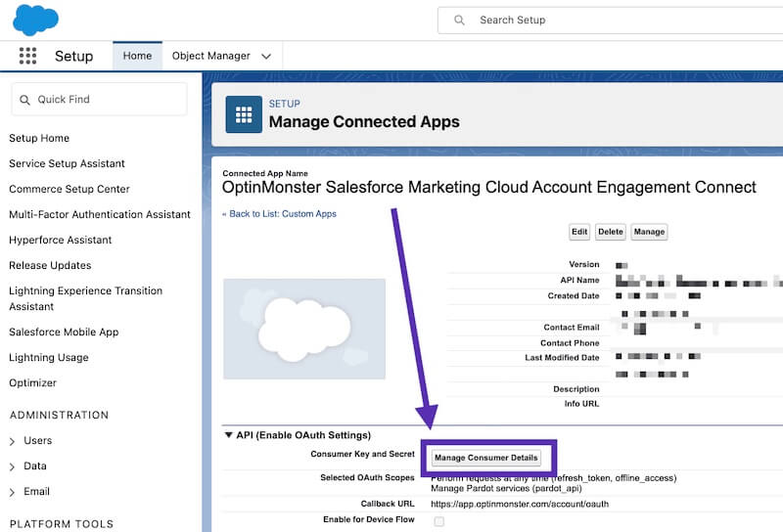783x532 pixels.
Task: Open Service Setup Assistant
Action: (x=67, y=163)
